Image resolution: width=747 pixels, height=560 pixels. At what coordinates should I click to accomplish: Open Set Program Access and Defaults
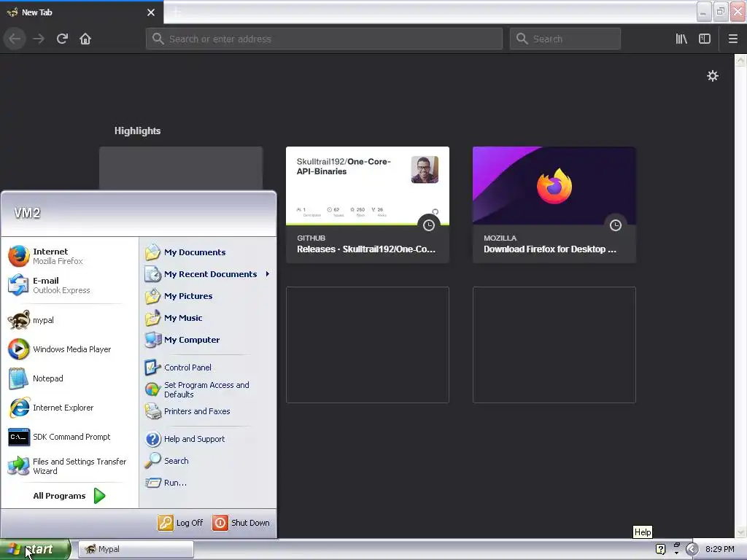208,389
